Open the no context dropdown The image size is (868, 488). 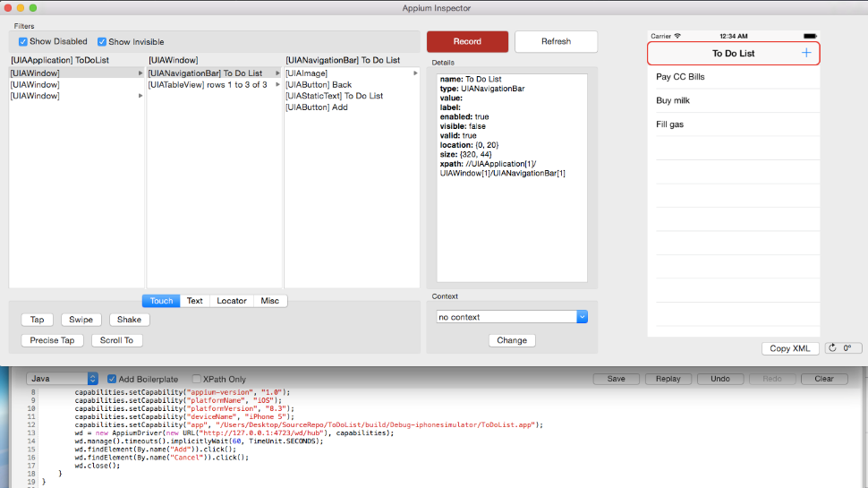coord(512,317)
